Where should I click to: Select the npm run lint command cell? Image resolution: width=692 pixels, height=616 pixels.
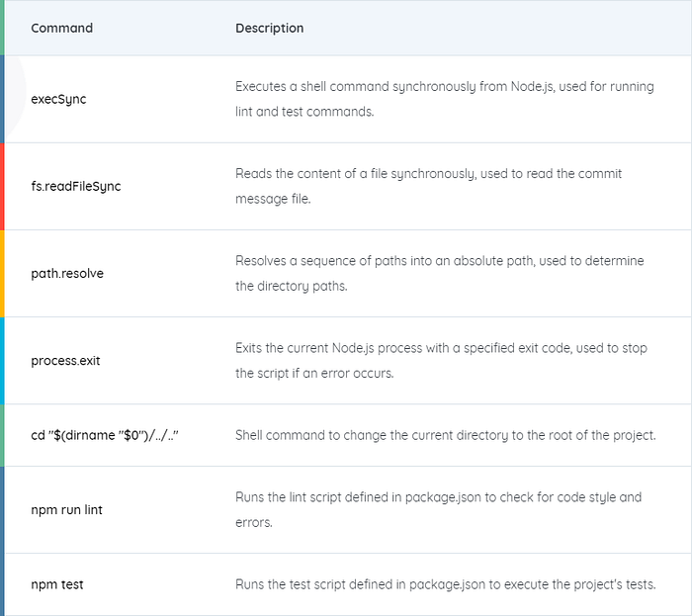pyautogui.click(x=66, y=509)
